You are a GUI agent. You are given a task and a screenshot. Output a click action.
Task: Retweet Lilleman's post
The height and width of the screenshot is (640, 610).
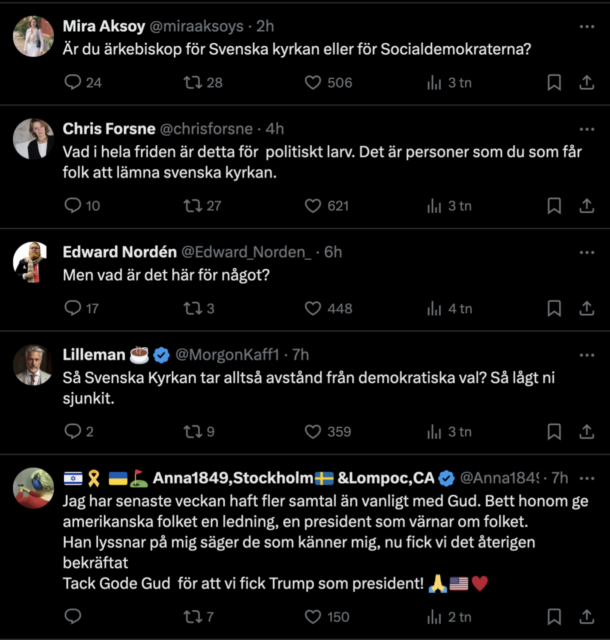pyautogui.click(x=192, y=431)
